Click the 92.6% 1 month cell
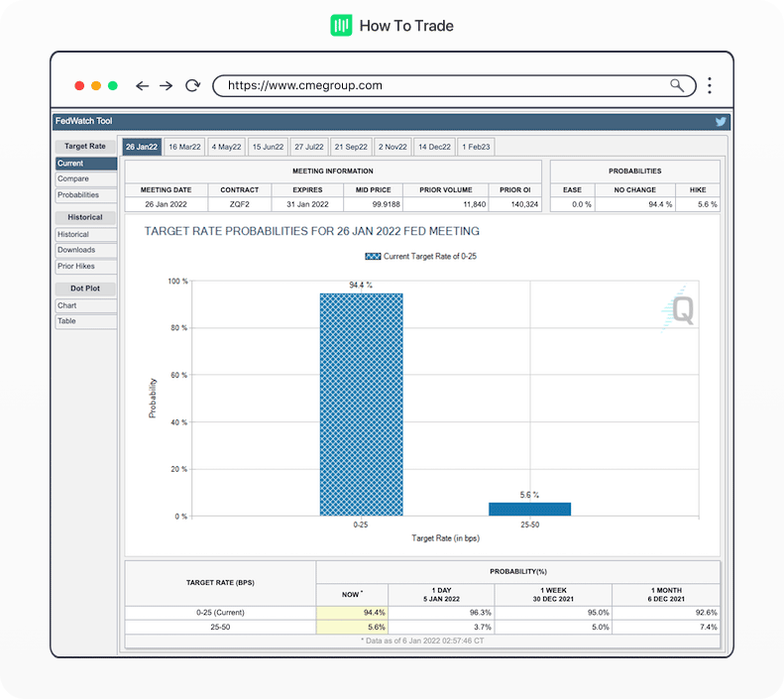Viewport: 784px width, 699px height. tap(666, 613)
